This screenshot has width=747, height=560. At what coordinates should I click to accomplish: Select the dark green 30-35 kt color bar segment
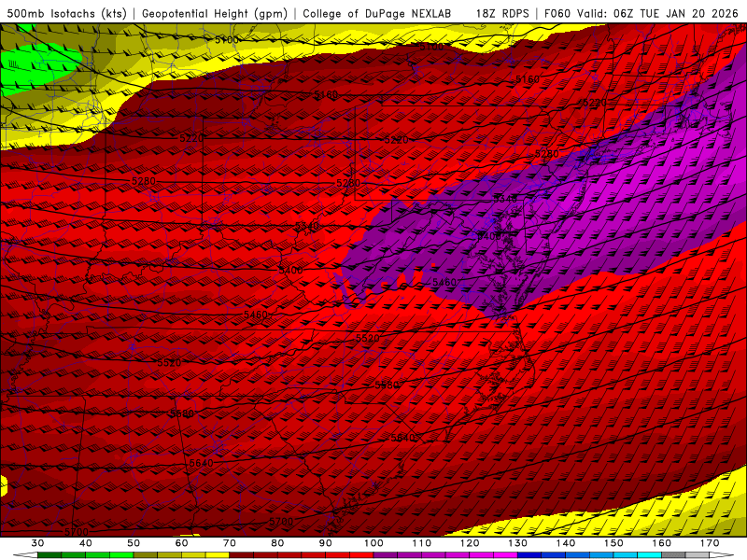tap(49, 554)
